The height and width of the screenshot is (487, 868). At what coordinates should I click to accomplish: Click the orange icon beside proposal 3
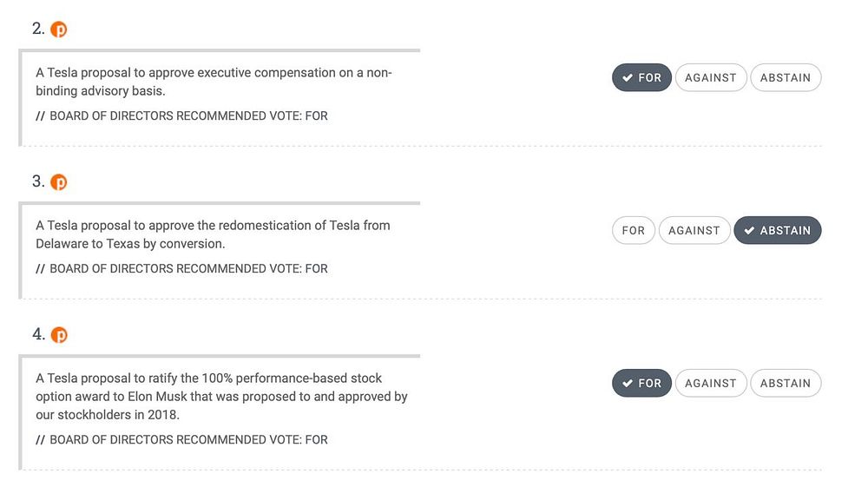pos(59,182)
